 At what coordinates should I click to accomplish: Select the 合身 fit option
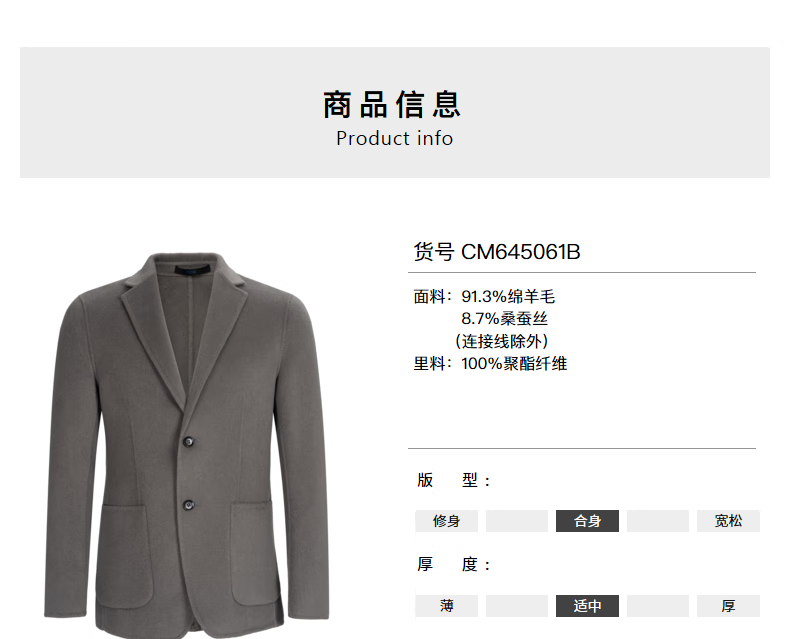[x=587, y=521]
